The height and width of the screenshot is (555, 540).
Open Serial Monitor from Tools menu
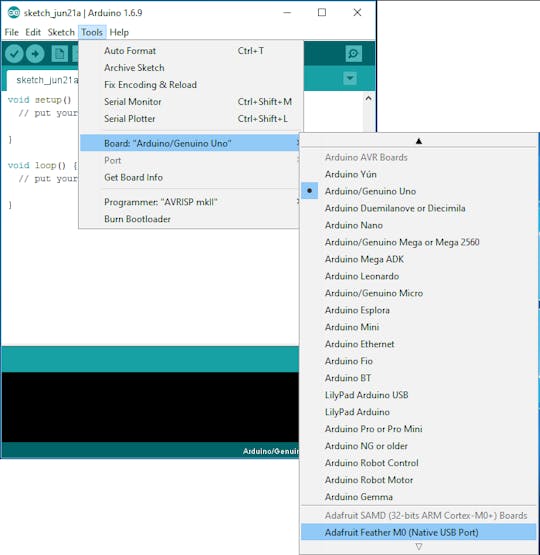[x=190, y=102]
